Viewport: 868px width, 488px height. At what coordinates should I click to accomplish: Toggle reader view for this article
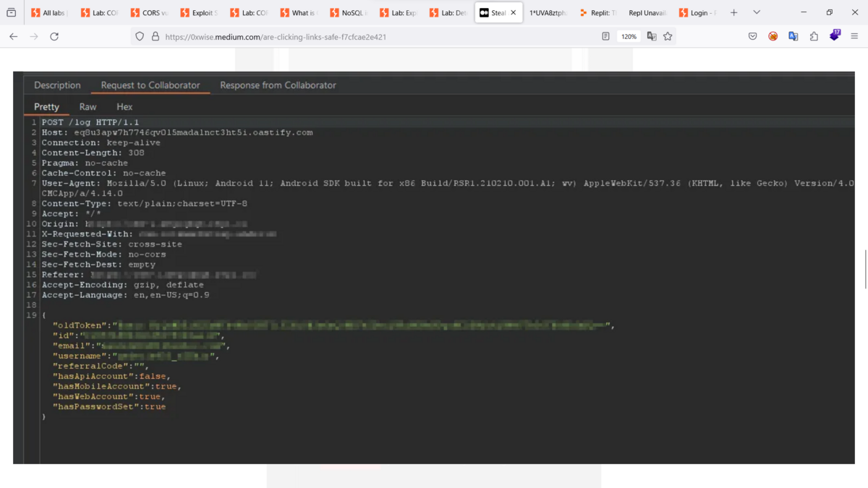605,36
